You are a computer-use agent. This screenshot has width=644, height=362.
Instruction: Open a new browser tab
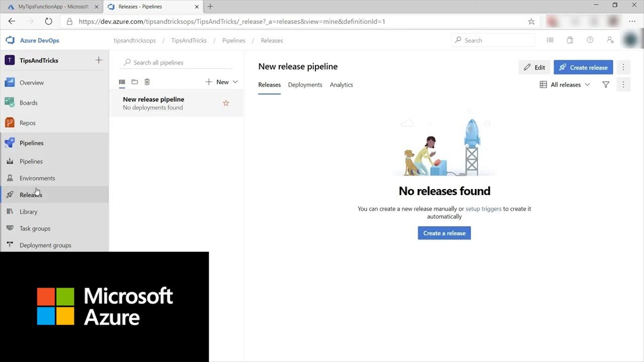(x=210, y=7)
